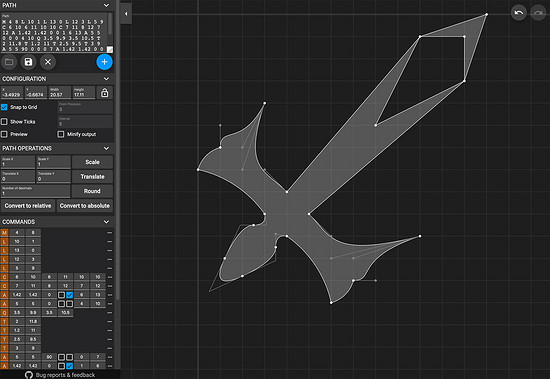This screenshot has height=379, width=550.
Task: Collapse the Path Operations section
Action: (106, 148)
